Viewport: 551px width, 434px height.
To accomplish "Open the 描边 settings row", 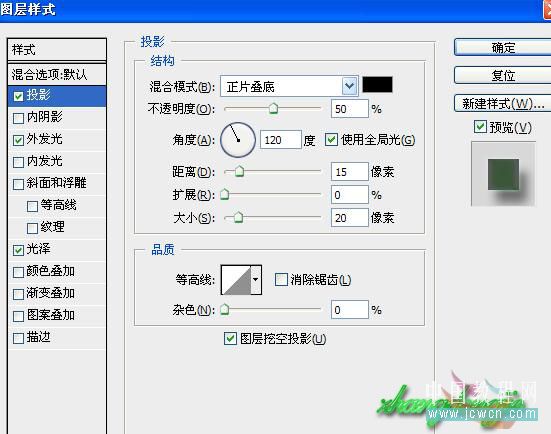I will pyautogui.click(x=57, y=338).
